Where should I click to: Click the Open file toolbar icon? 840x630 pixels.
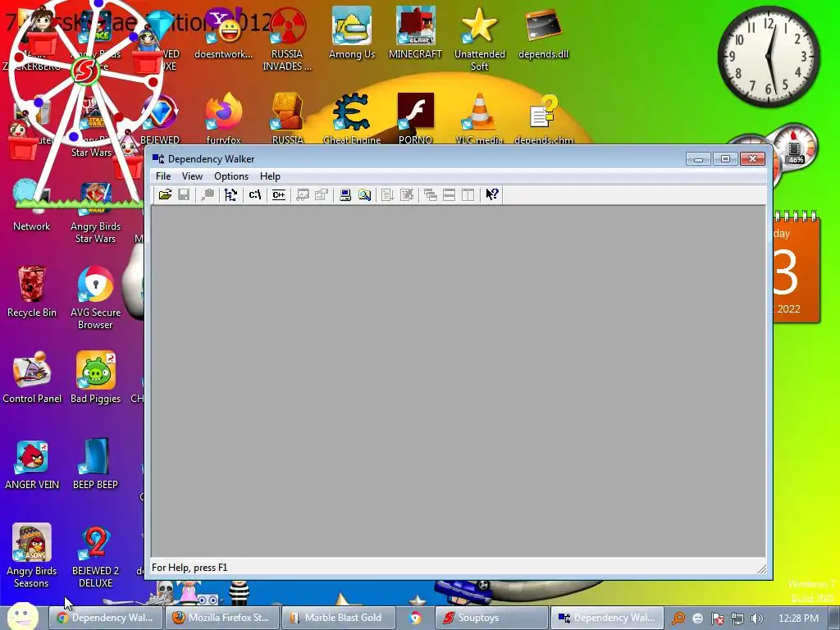point(165,194)
